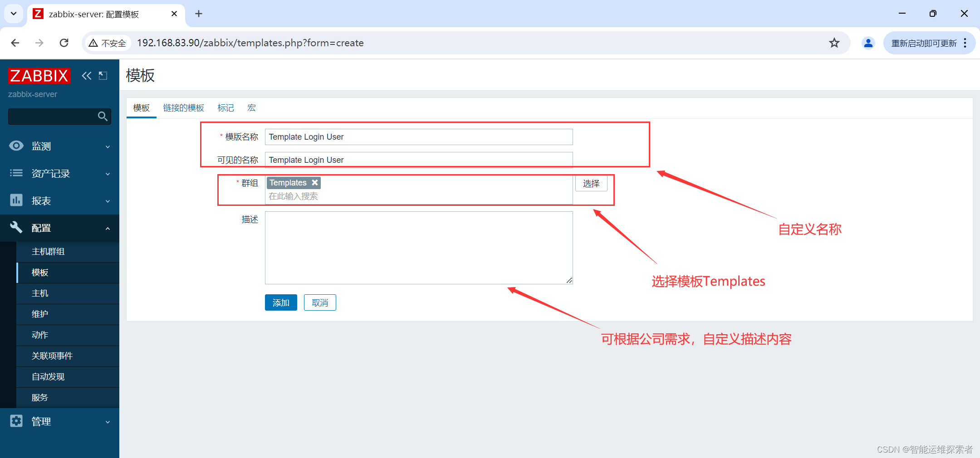The height and width of the screenshot is (458, 980).
Task: Click the 重新启动即可更新 button
Action: pyautogui.click(x=924, y=43)
